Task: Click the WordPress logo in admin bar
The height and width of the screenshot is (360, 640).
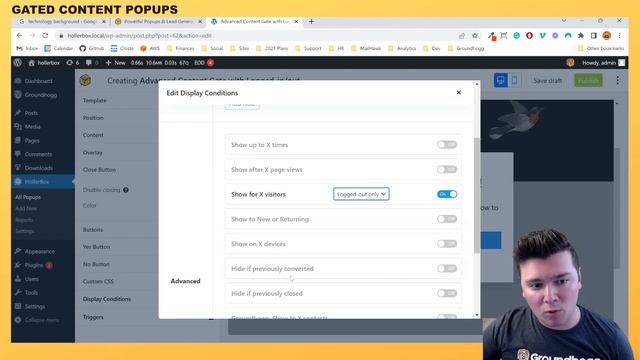Action: click(18, 63)
